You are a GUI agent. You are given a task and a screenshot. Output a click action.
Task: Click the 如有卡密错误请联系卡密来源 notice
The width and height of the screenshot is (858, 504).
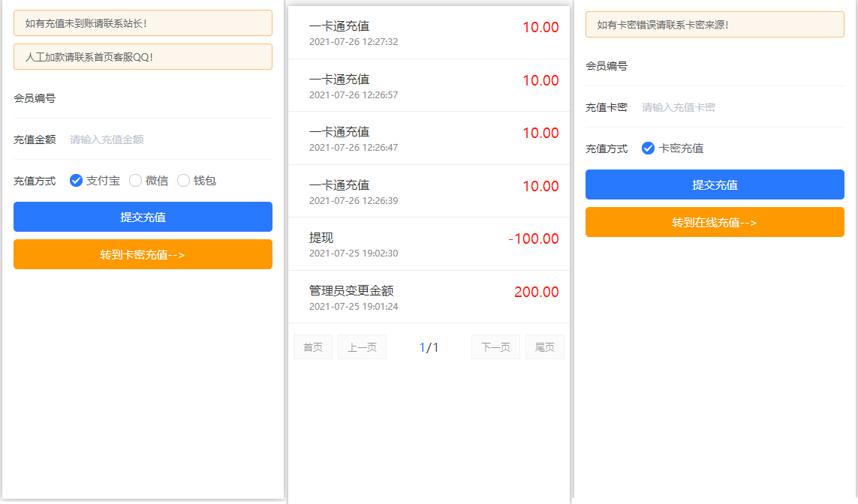click(x=715, y=25)
